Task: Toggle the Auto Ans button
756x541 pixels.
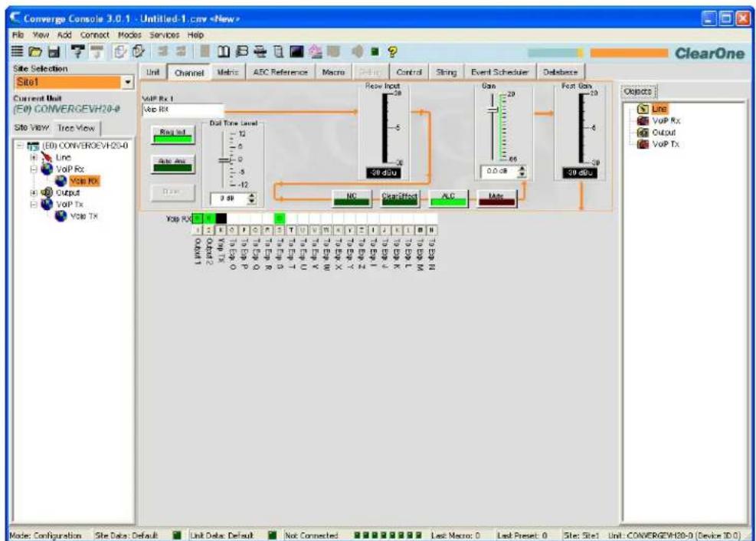Action: point(172,164)
